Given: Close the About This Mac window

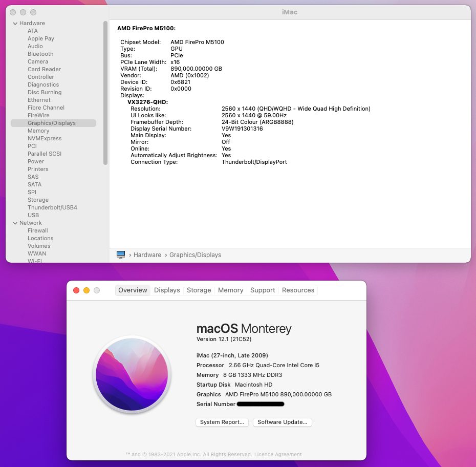Looking at the screenshot, I should 76,290.
